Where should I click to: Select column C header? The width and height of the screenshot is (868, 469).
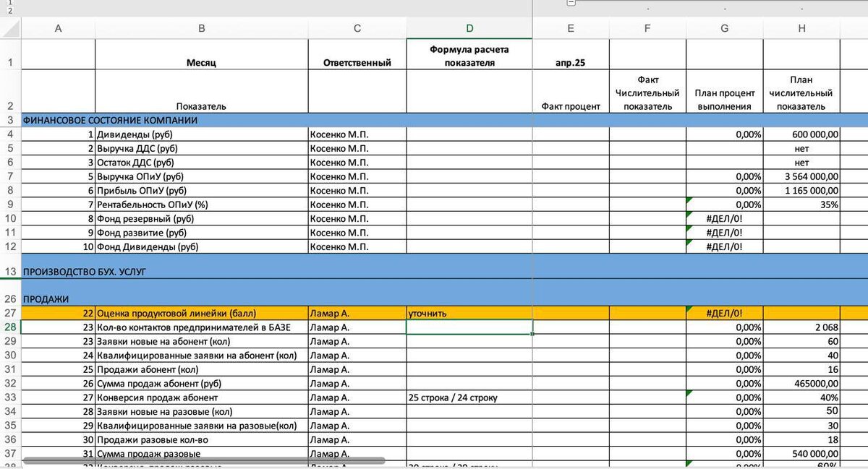tap(357, 29)
